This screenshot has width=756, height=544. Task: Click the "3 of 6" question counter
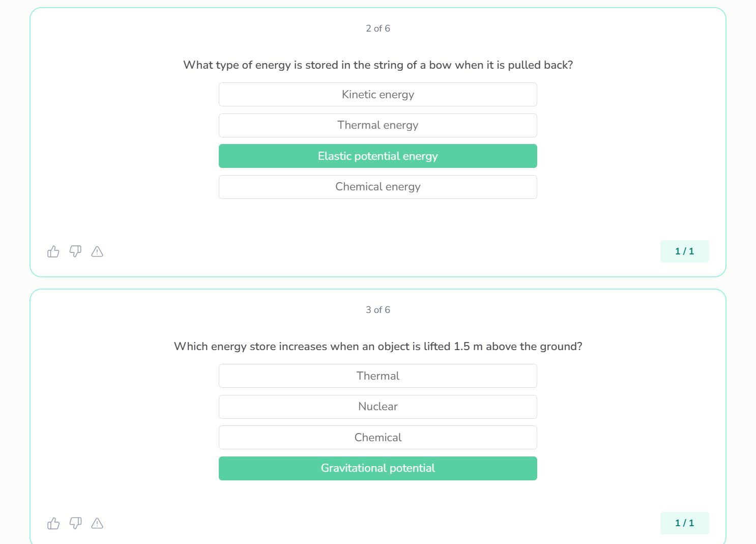[378, 310]
